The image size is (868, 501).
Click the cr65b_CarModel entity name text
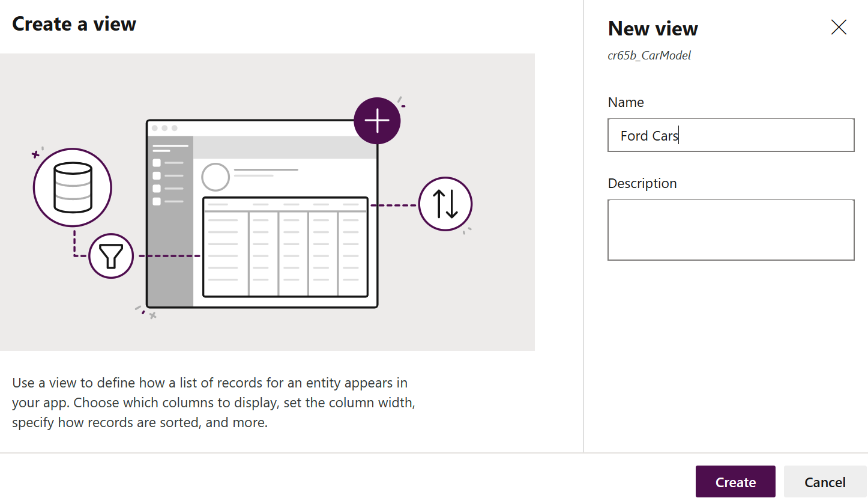pyautogui.click(x=649, y=55)
